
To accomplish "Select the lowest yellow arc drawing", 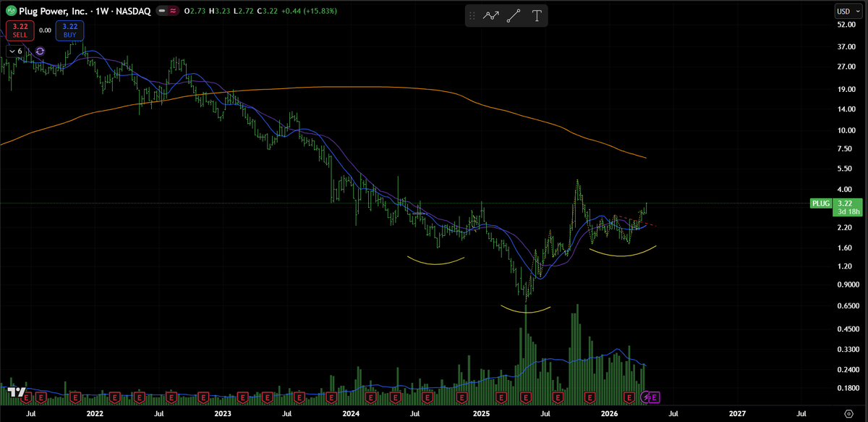I will (x=526, y=311).
